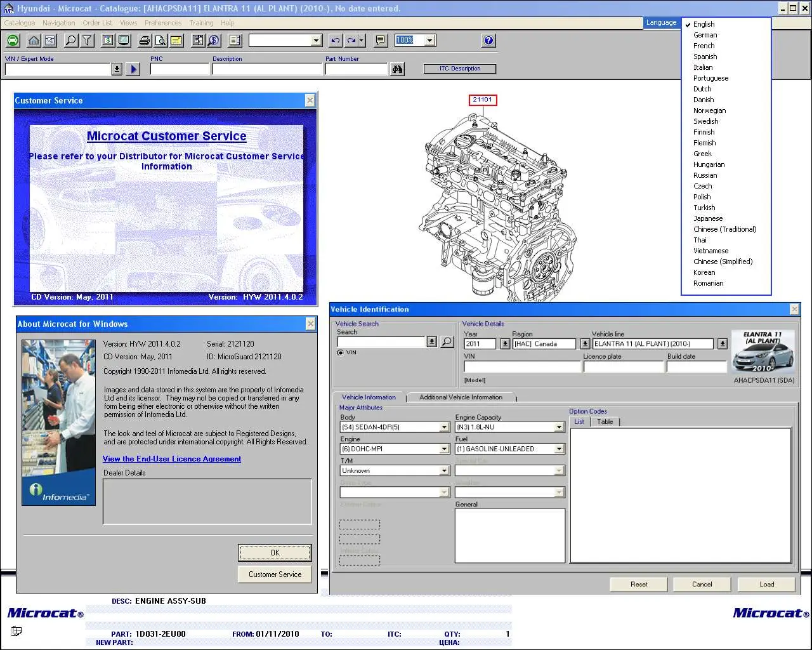Click the dollar sign document toolbar icon
Screen dimensions: 812x650
coord(108,41)
